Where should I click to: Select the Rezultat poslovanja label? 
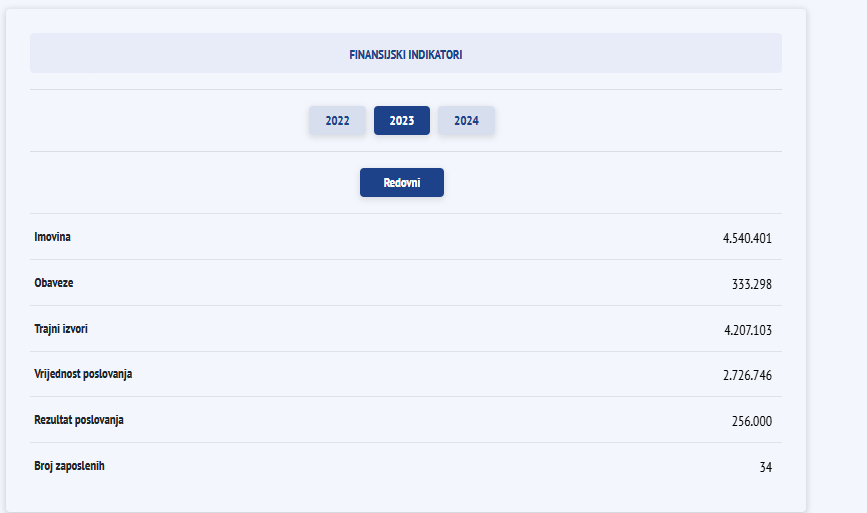point(79,420)
